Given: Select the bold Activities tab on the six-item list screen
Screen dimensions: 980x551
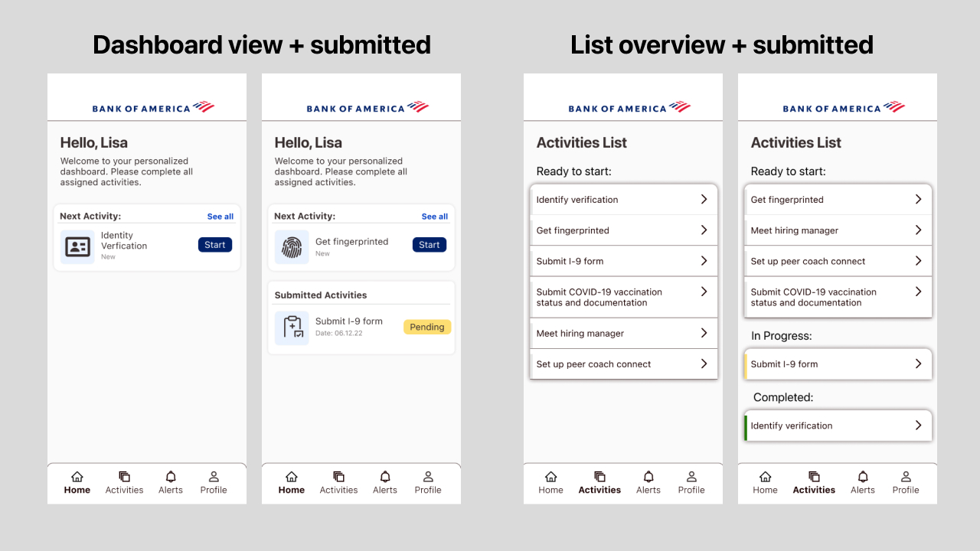Looking at the screenshot, I should (x=599, y=483).
